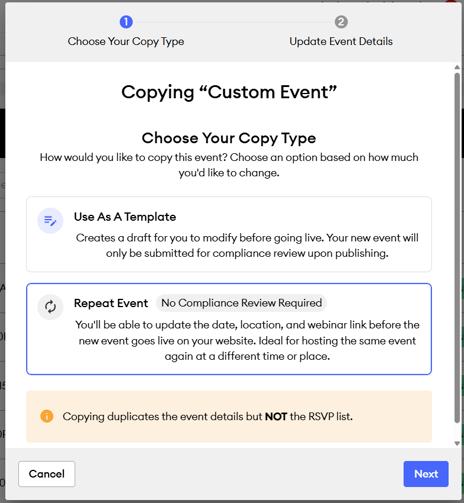Screen dimensions: 464x503
Task: Click the Choose Your Copy Type section heading
Action: pyautogui.click(x=229, y=138)
